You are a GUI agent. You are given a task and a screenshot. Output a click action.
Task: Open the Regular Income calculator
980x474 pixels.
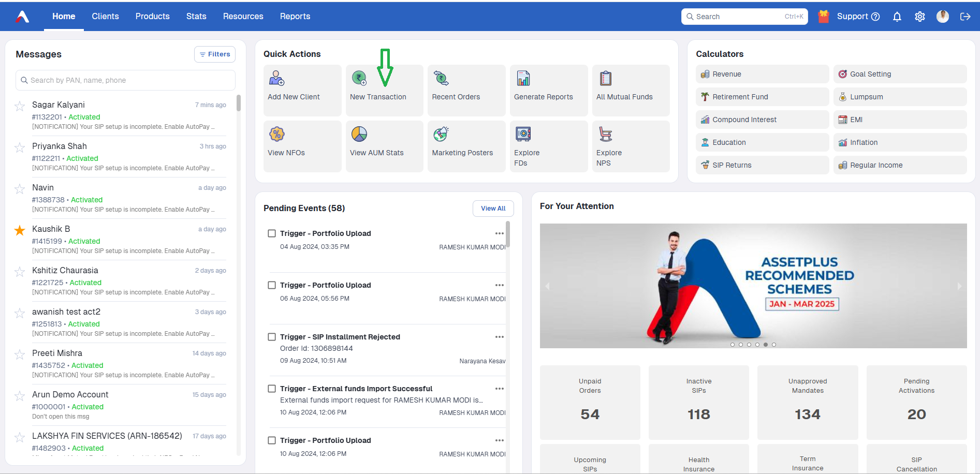(900, 165)
